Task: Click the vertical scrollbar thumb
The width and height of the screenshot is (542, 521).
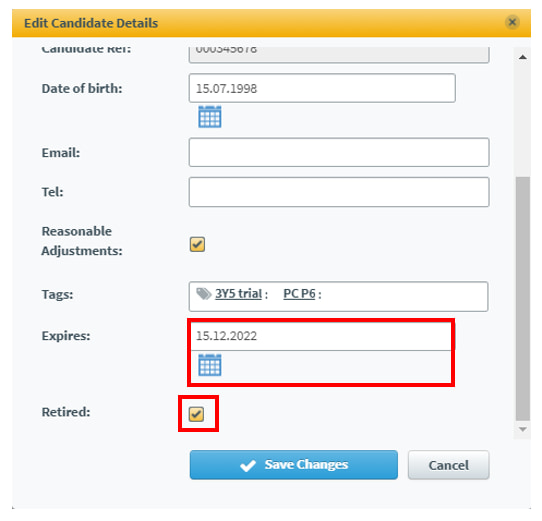Action: 523,299
